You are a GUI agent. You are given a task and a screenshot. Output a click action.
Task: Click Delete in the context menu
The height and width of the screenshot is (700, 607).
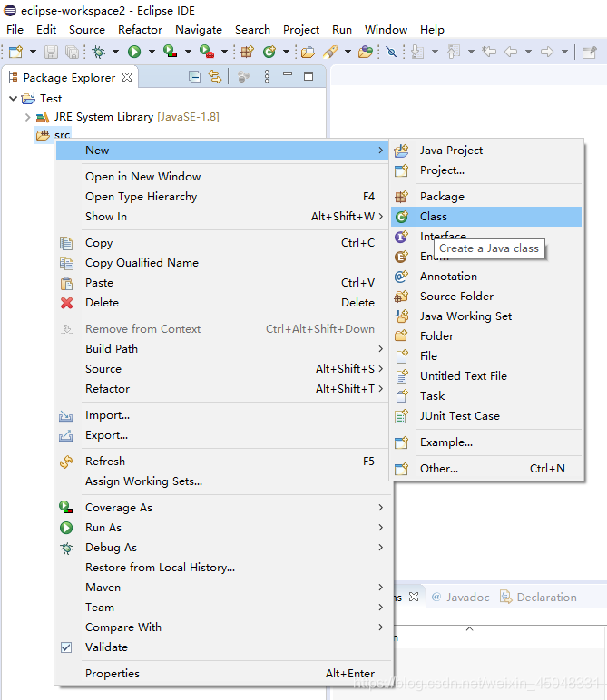tap(223, 303)
